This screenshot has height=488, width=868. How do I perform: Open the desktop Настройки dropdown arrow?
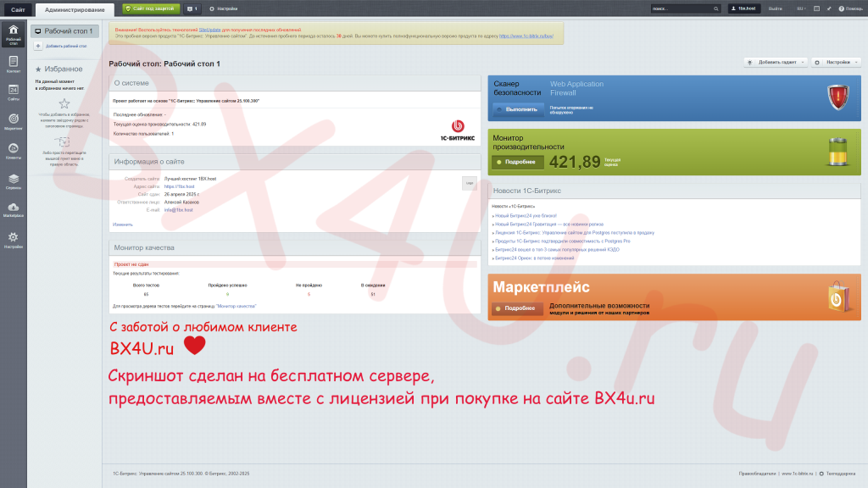click(856, 63)
